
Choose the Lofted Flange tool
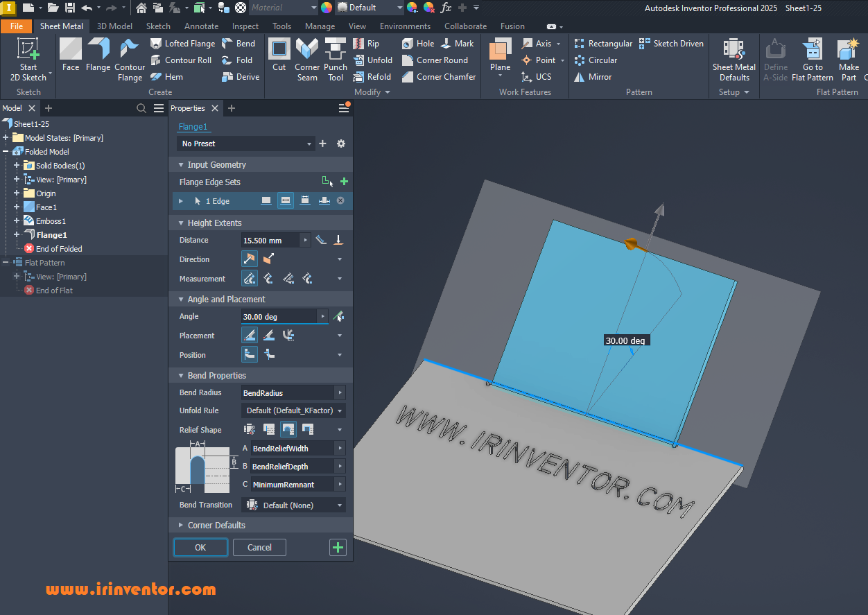[x=182, y=43]
